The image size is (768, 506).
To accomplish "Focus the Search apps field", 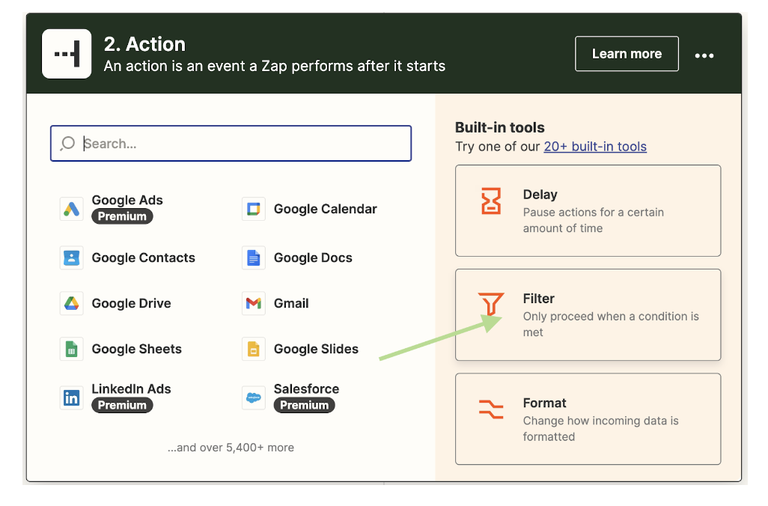I will 231,144.
